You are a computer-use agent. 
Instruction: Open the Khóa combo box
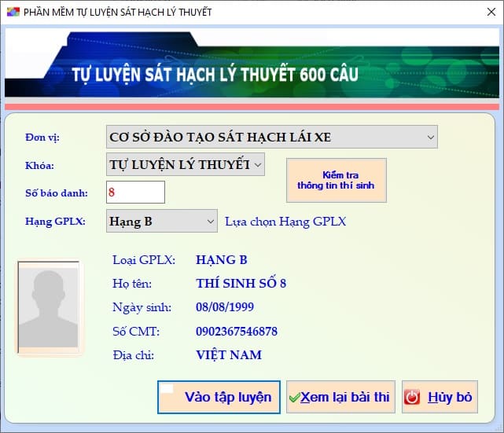point(258,164)
